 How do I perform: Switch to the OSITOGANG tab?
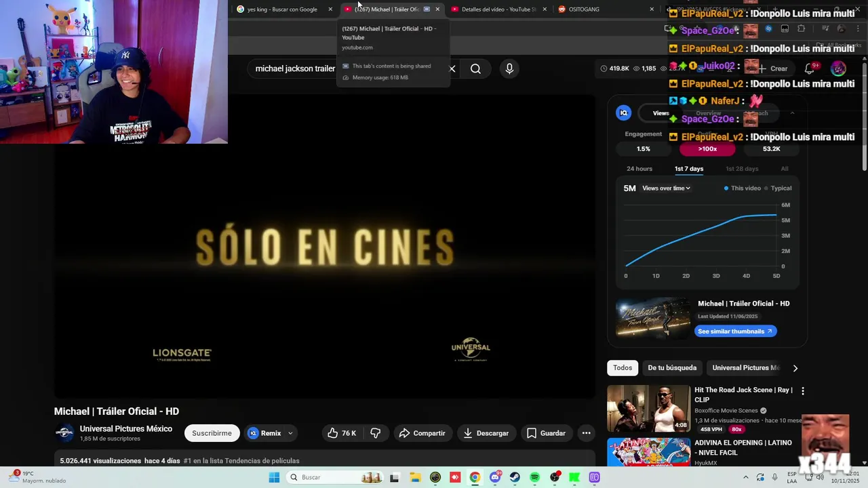point(605,9)
